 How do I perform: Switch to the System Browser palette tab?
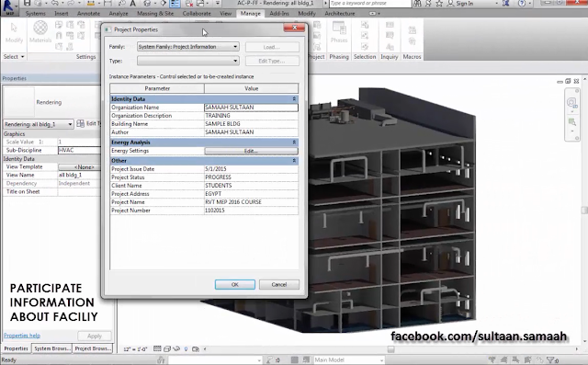click(x=52, y=348)
